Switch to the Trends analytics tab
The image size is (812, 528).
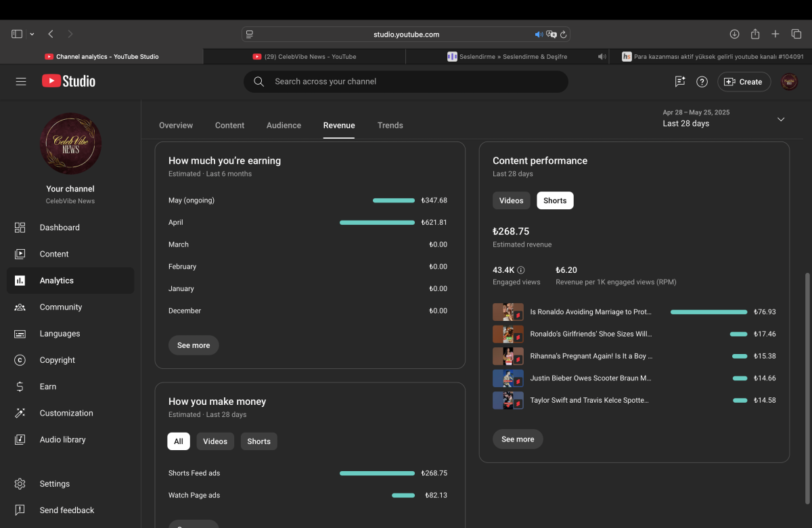pyautogui.click(x=390, y=125)
